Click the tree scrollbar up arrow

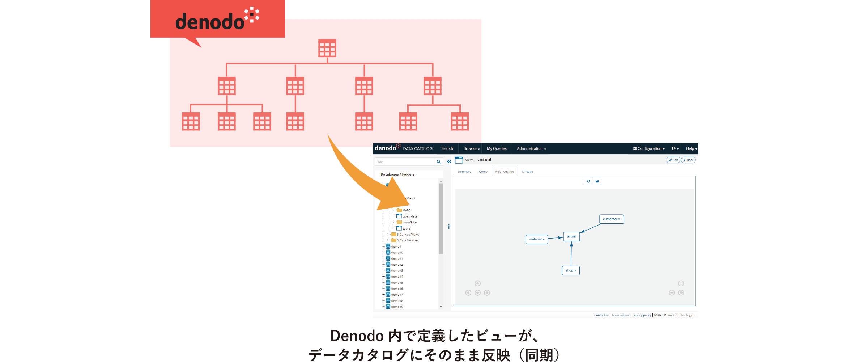pos(441,181)
